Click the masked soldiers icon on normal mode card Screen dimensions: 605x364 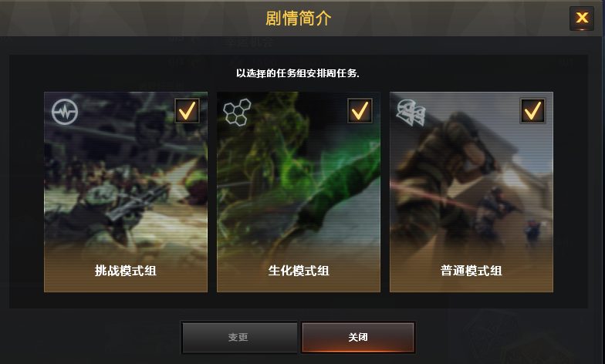coord(411,113)
